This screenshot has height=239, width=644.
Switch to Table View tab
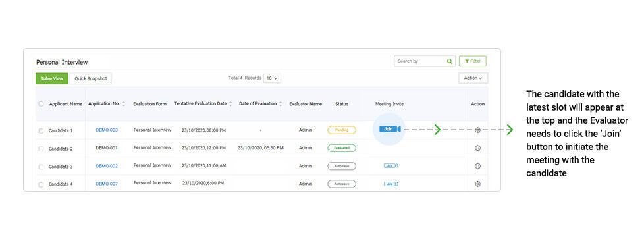pos(52,78)
